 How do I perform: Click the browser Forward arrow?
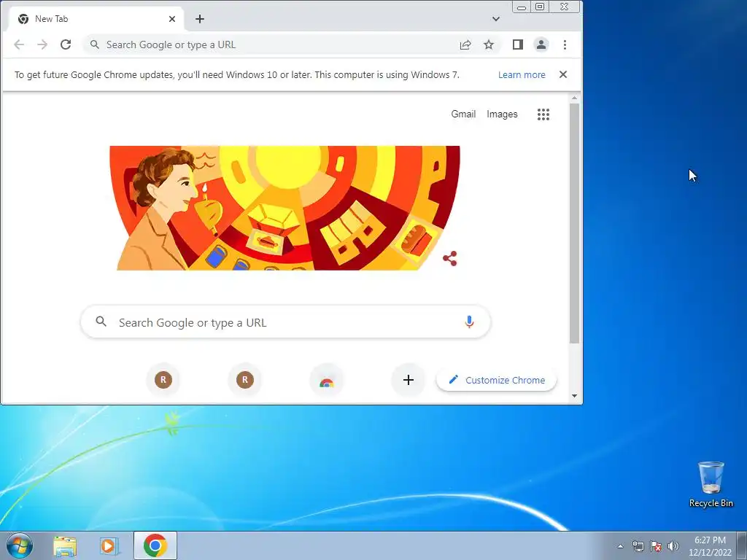tap(42, 44)
